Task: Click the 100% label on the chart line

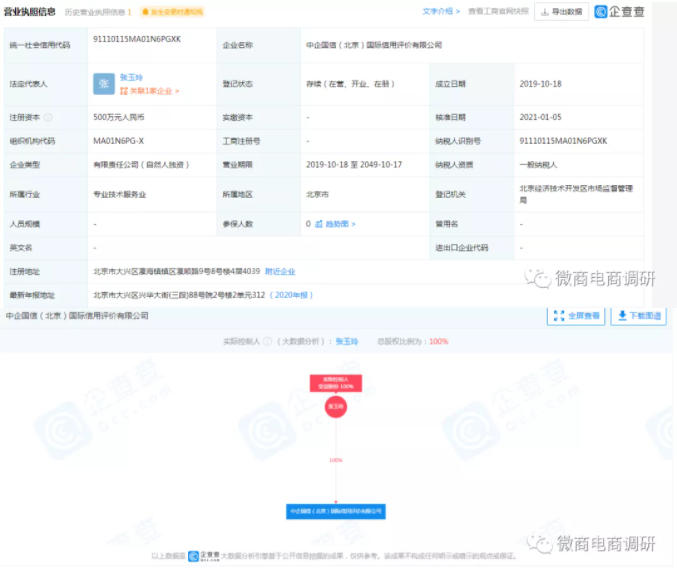Action: coord(336,460)
